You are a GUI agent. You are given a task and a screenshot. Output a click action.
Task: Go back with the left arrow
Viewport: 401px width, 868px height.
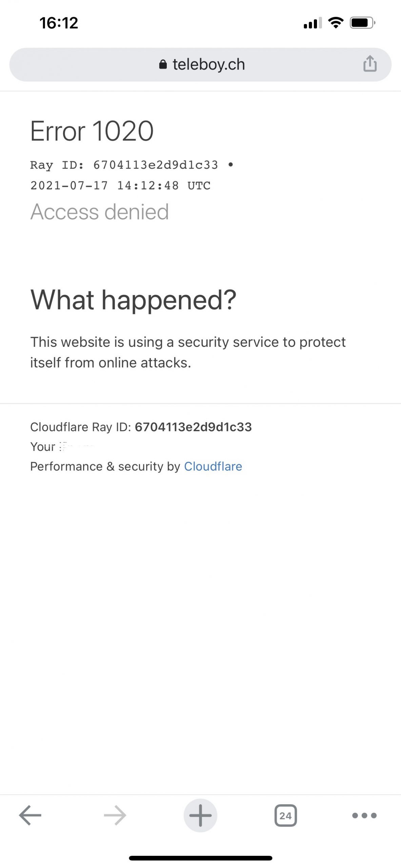coord(30,815)
